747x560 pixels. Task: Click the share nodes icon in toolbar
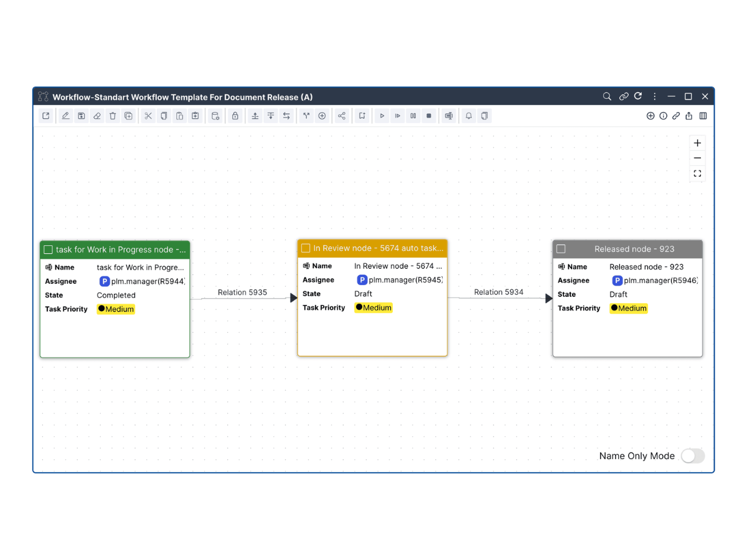pos(342,116)
